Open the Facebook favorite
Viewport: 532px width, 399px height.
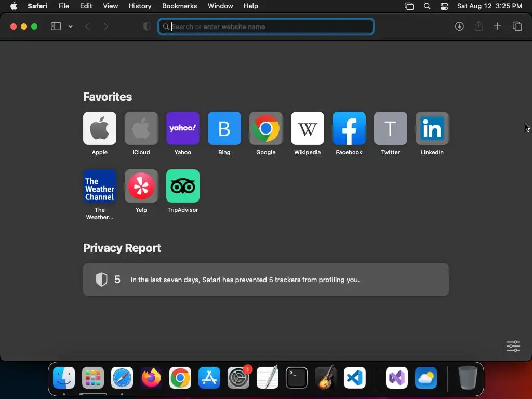pos(349,128)
